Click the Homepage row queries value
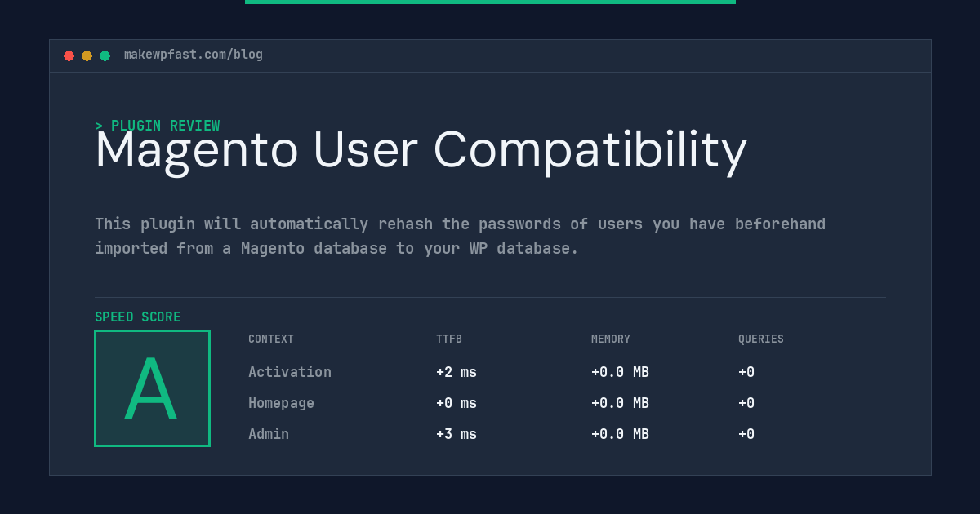The image size is (980, 514). coord(746,403)
